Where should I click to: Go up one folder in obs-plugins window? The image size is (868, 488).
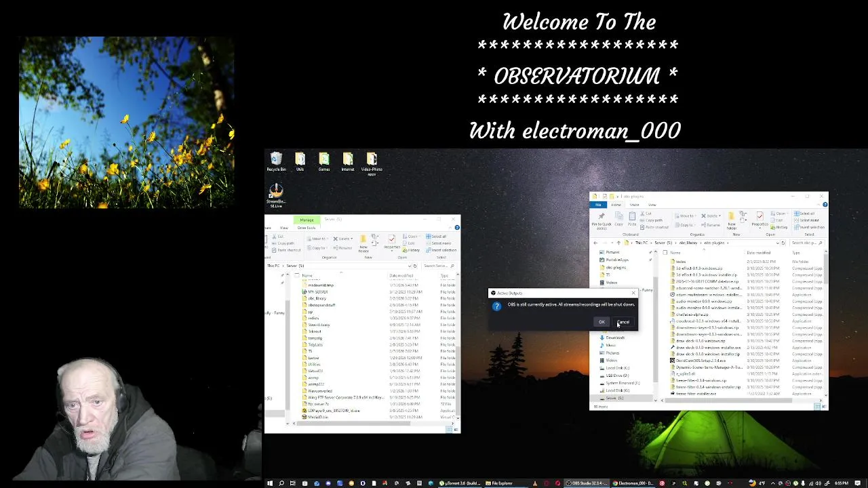click(x=618, y=243)
